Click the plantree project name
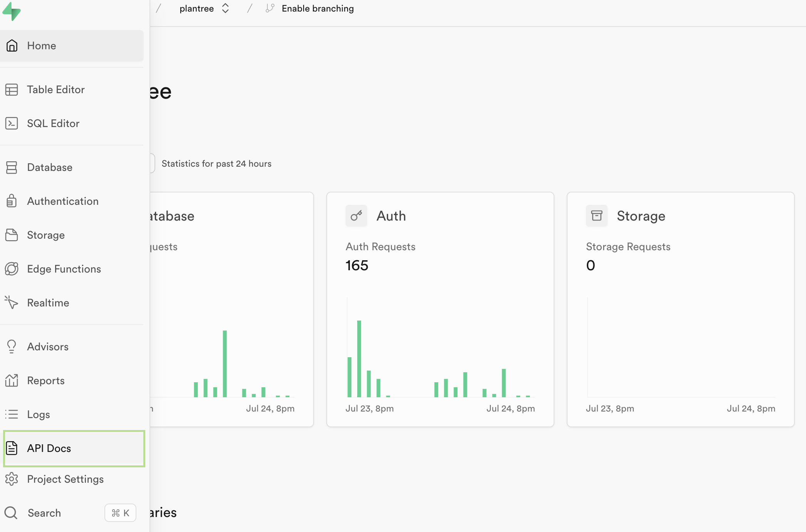806x532 pixels. [x=196, y=8]
